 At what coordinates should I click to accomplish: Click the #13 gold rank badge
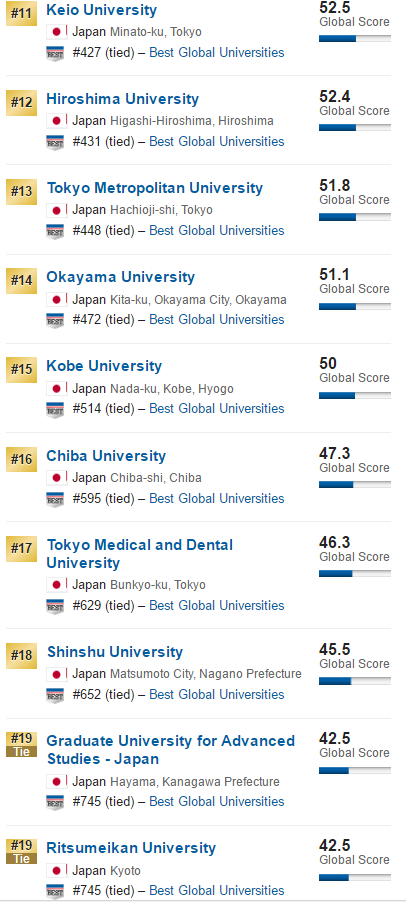tap(21, 191)
